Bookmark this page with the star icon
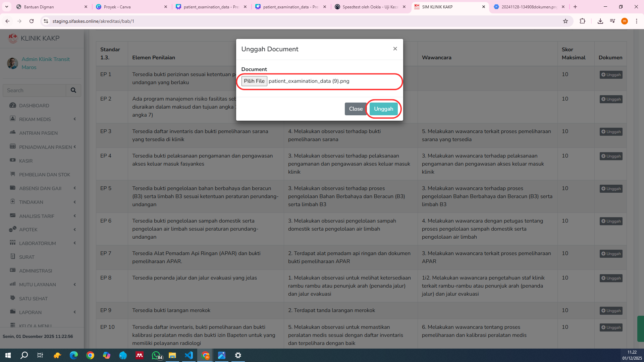This screenshot has width=644, height=362. pos(566,21)
